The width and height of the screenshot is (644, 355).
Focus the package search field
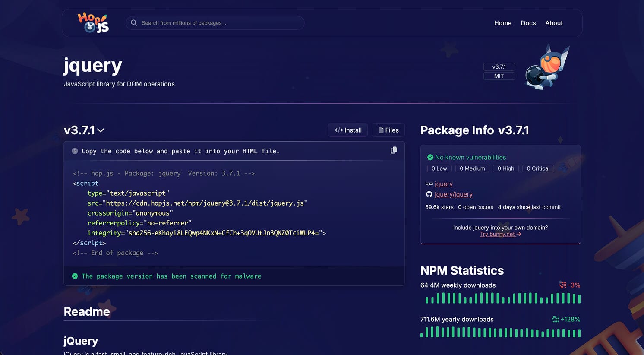[x=220, y=23]
